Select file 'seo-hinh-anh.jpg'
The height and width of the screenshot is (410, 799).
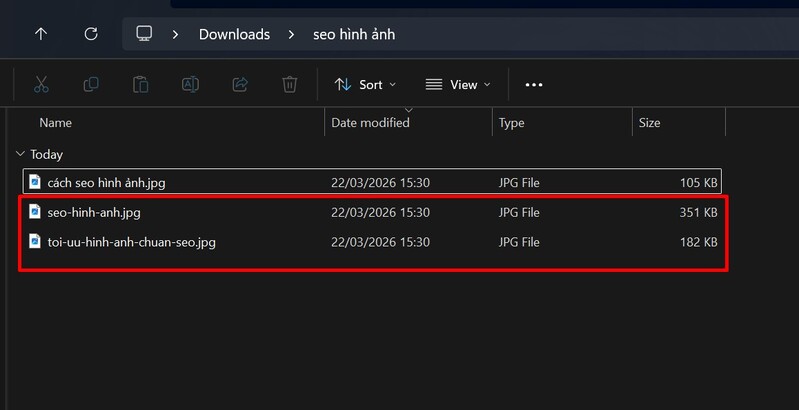click(372, 212)
